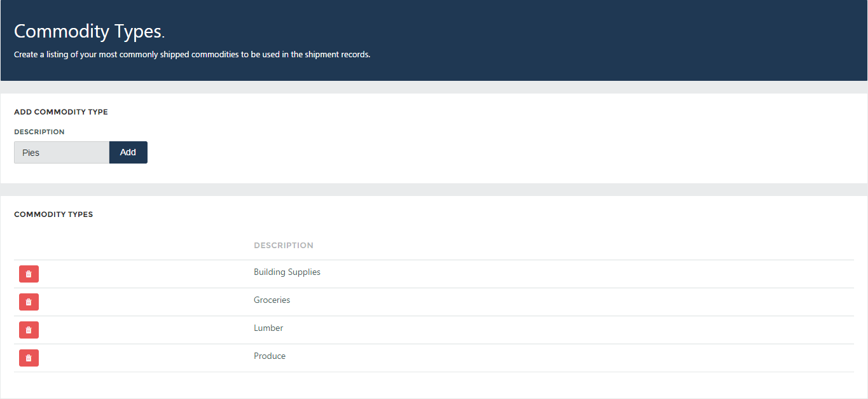This screenshot has height=399, width=868.
Task: Remove Lumber using its trash icon
Action: point(29,330)
